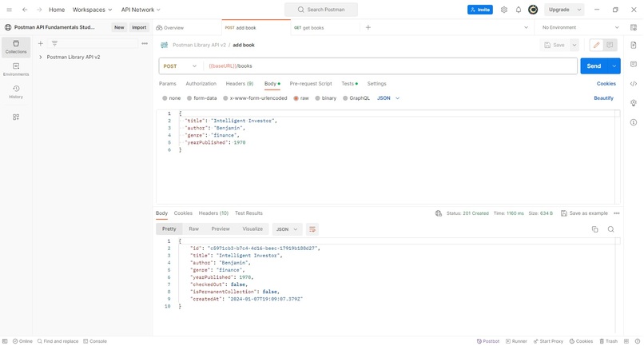644x346 pixels.
Task: Open the comments icon in right sidebar
Action: click(634, 64)
